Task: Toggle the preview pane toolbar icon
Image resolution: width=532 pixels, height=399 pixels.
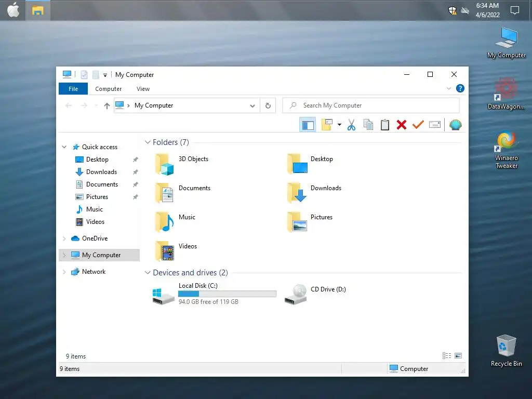Action: click(x=308, y=125)
